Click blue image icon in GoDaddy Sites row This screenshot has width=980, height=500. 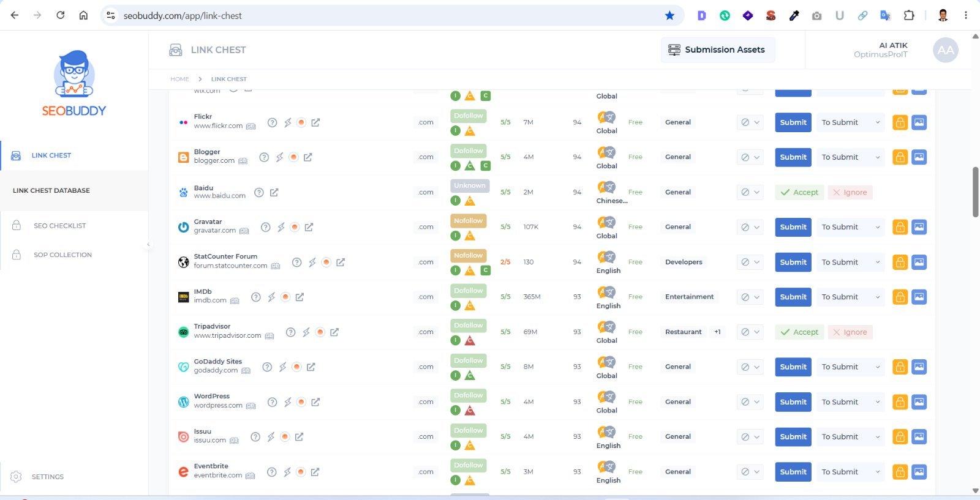click(x=919, y=367)
